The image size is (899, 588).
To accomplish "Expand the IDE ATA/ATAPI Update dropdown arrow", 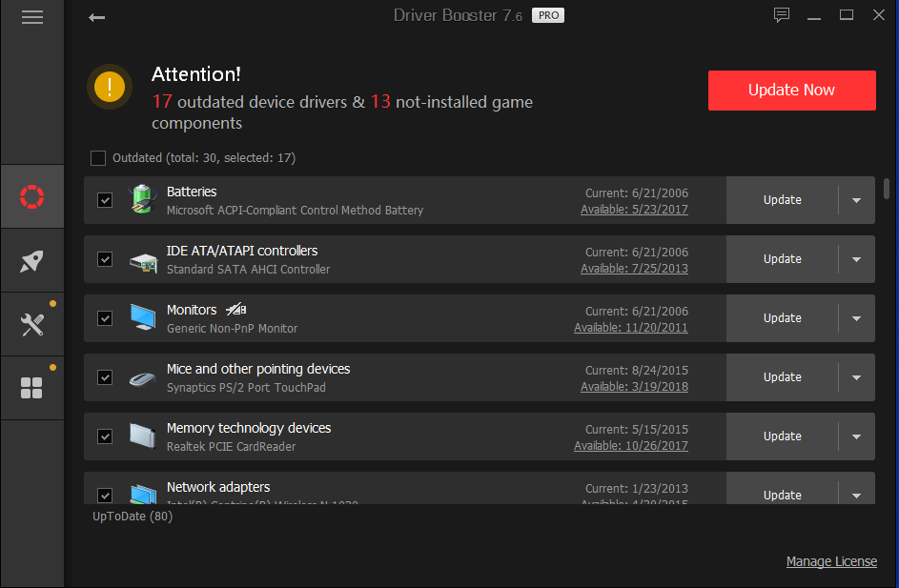I will [x=856, y=259].
